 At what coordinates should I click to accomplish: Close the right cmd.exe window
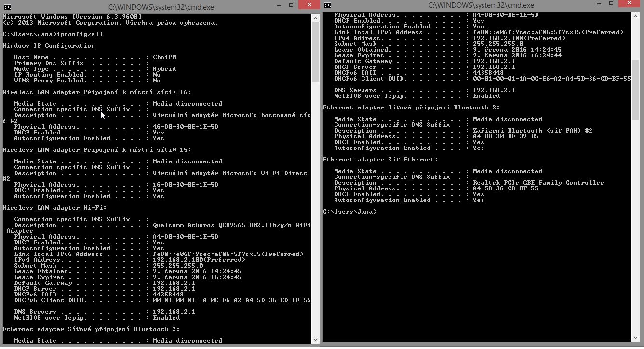click(x=629, y=3)
